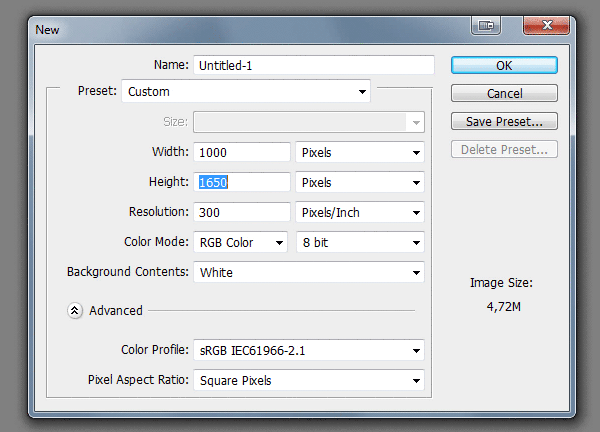600x432 pixels.
Task: Open Pixel Aspect Ratio dropdown
Action: tap(309, 380)
